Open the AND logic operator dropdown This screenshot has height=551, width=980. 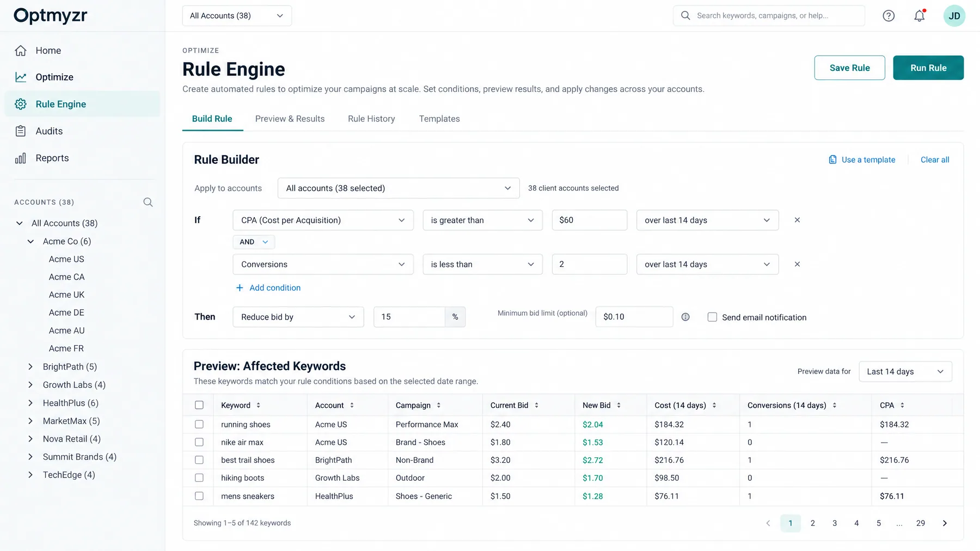tap(254, 242)
